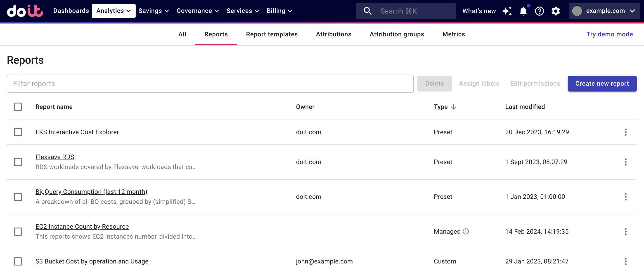This screenshot has height=275, width=644.
Task: Switch to the All tab
Action: tap(182, 34)
